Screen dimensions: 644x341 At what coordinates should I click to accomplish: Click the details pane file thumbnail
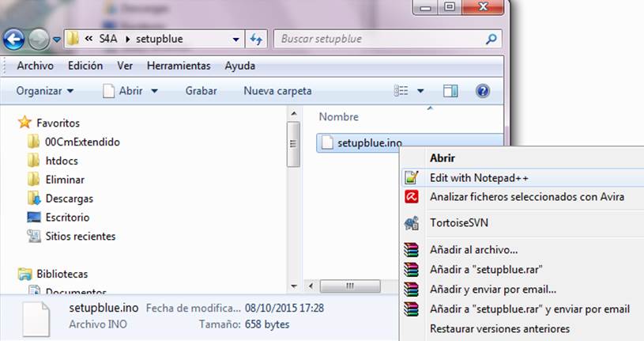point(36,319)
